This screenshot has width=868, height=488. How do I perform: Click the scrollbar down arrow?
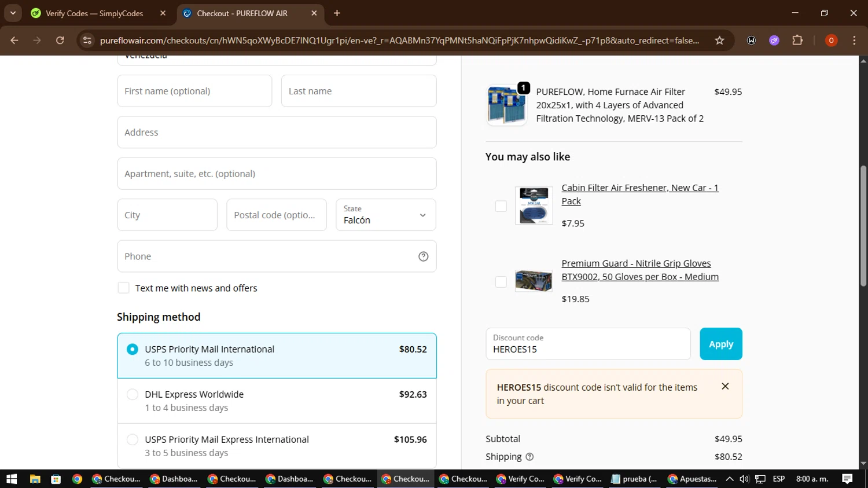[x=863, y=464]
